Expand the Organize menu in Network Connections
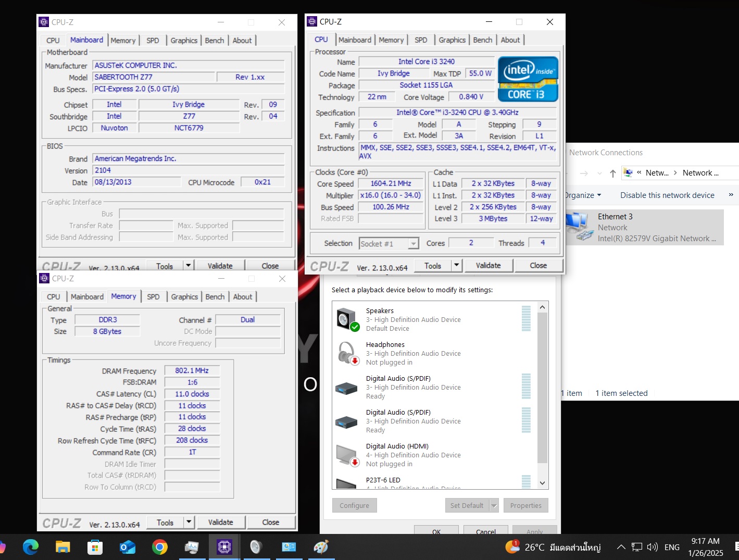The image size is (739, 560). 583,195
